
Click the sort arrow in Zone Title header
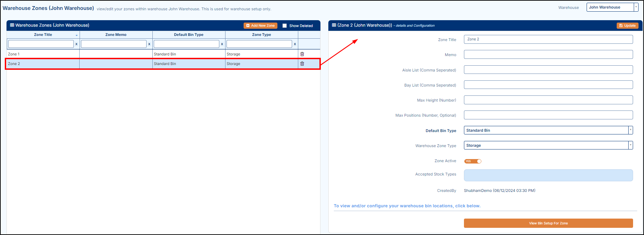77,35
